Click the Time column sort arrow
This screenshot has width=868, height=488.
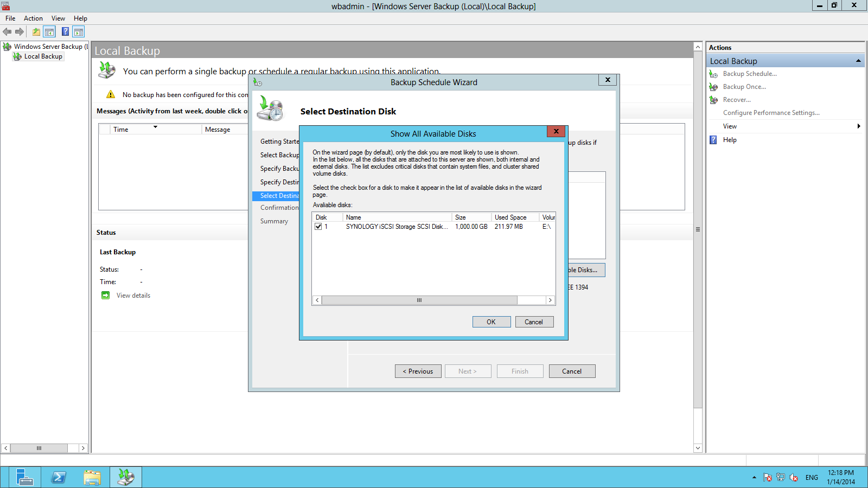coord(155,127)
